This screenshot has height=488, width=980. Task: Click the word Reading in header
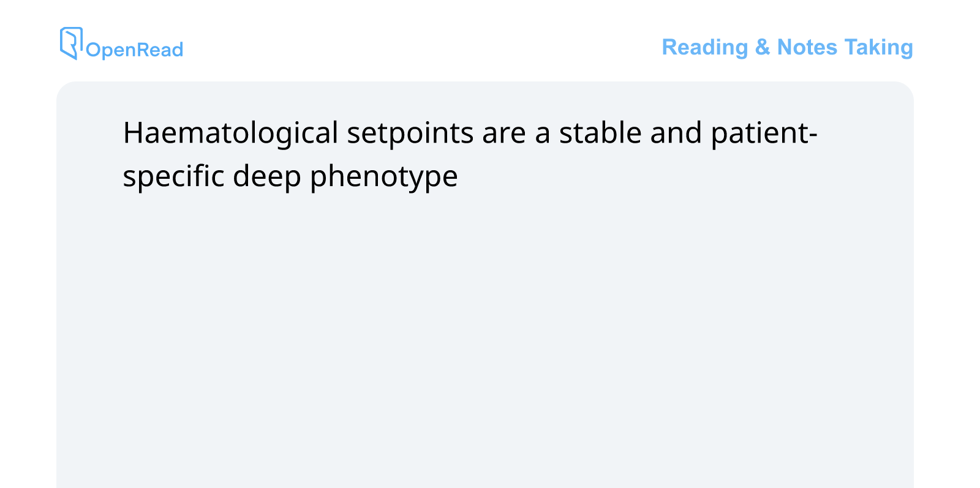pyautogui.click(x=705, y=47)
